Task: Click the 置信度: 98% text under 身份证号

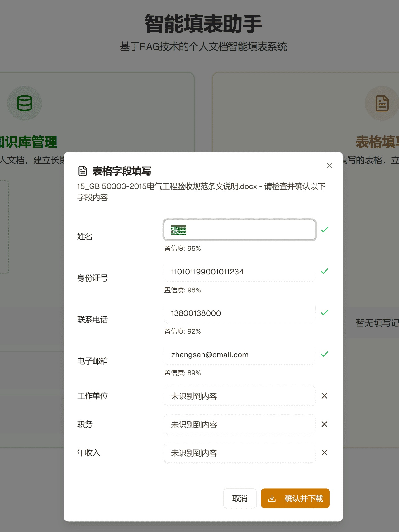Action: coord(183,290)
